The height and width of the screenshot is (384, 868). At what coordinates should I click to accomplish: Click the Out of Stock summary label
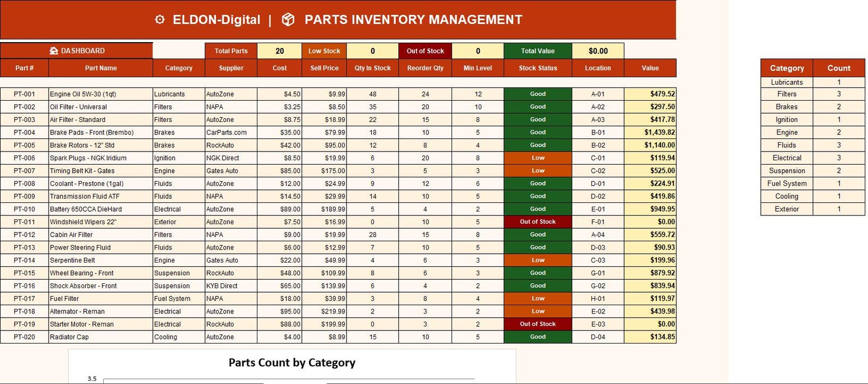(x=425, y=51)
